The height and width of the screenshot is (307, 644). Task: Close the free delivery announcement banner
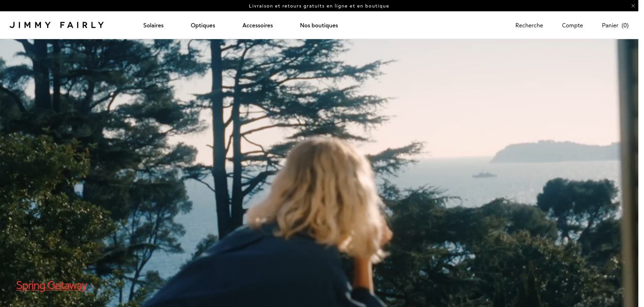[633, 6]
